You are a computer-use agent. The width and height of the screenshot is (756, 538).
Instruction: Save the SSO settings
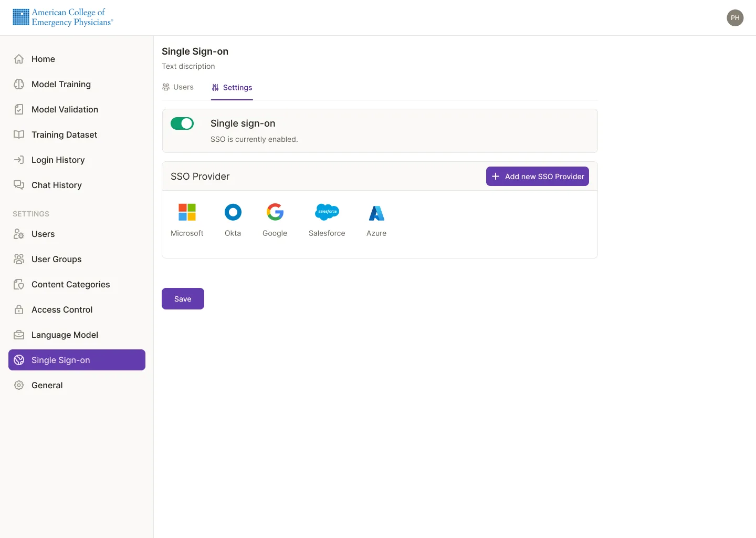click(183, 299)
